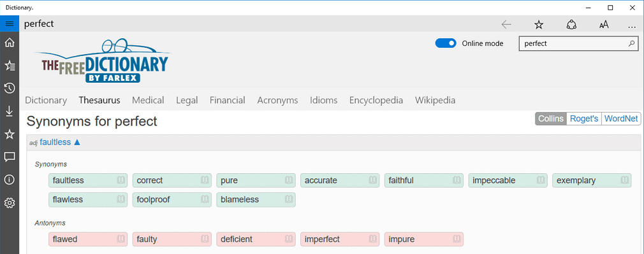
Task: Open History from the sidebar
Action: pyautogui.click(x=10, y=88)
